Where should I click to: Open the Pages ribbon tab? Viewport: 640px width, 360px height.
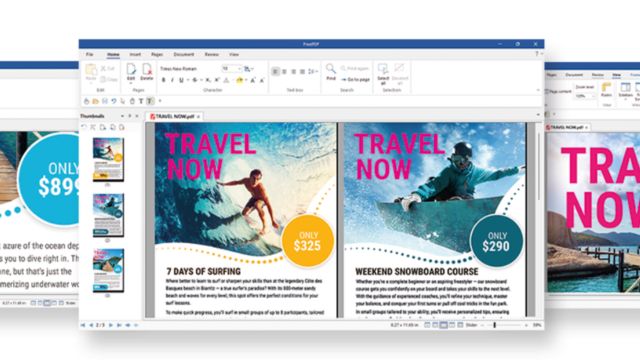157,54
